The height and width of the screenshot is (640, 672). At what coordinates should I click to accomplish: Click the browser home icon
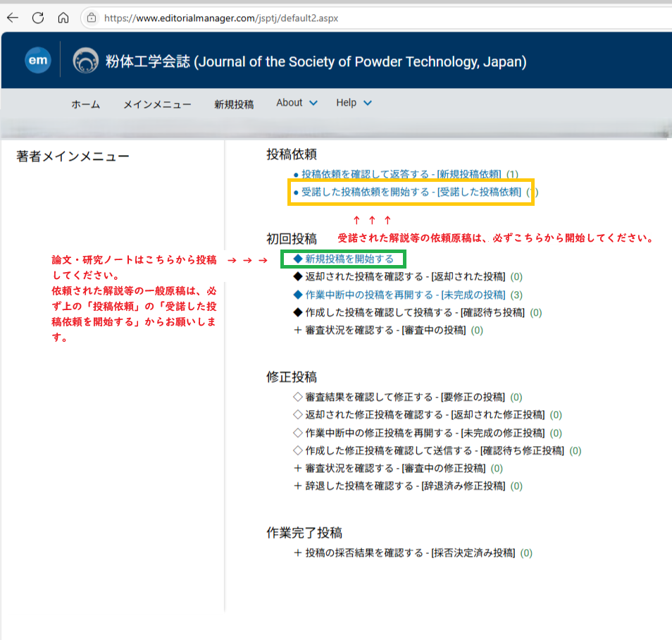click(x=63, y=18)
